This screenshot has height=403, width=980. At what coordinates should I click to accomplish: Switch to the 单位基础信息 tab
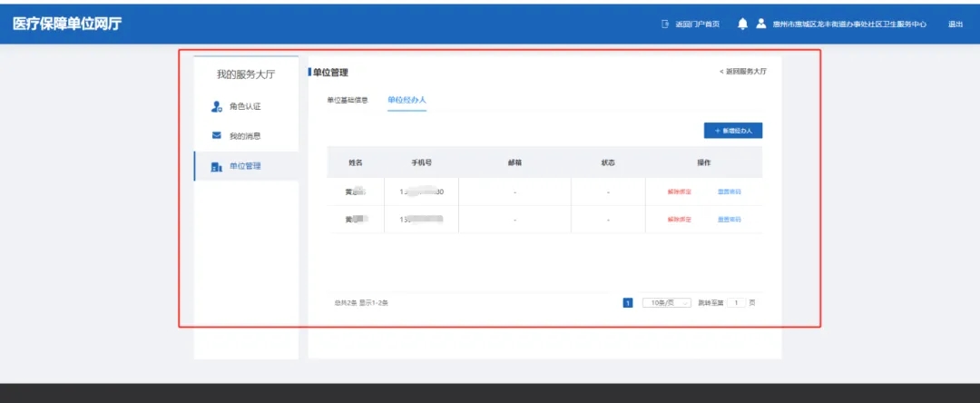pyautogui.click(x=348, y=99)
